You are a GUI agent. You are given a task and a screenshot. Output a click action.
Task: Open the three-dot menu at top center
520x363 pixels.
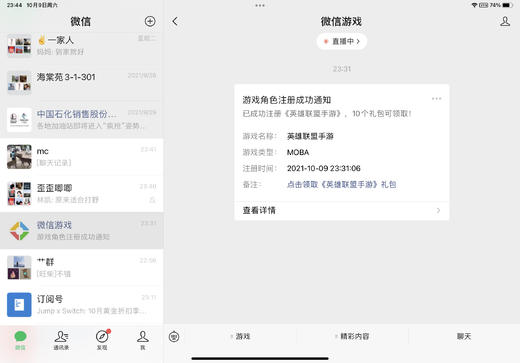pos(260,6)
